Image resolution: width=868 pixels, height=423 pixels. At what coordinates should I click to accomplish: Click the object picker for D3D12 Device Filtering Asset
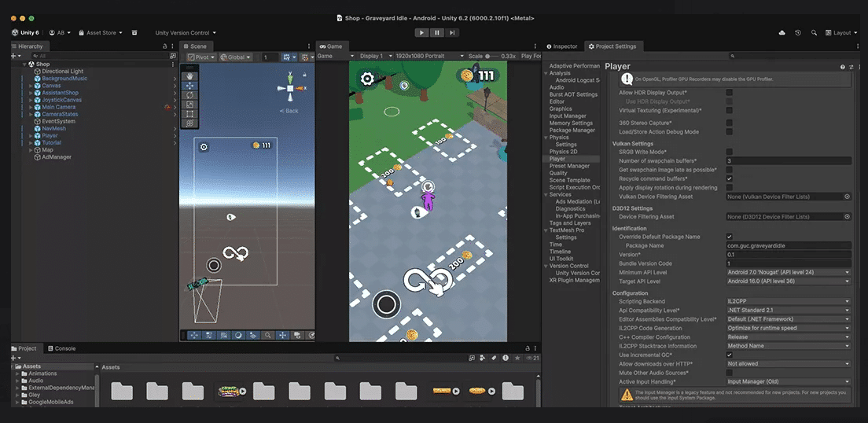847,217
